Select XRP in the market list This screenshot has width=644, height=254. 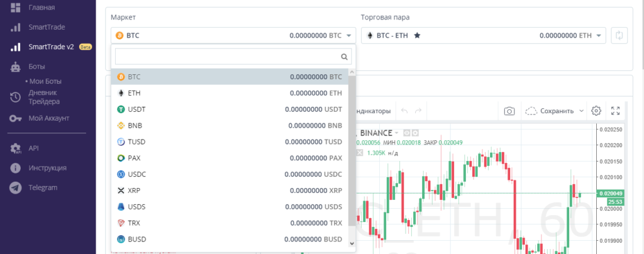point(230,190)
